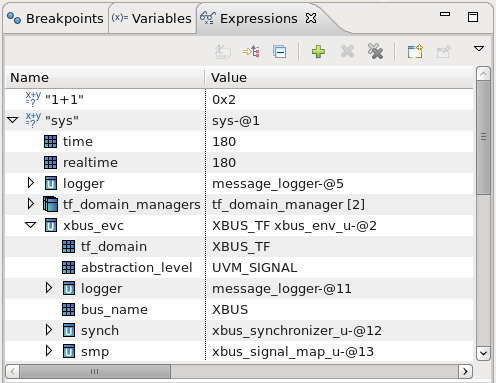Viewport: 496px width, 383px height.
Task: Click the synch unit icon
Action: 69,330
